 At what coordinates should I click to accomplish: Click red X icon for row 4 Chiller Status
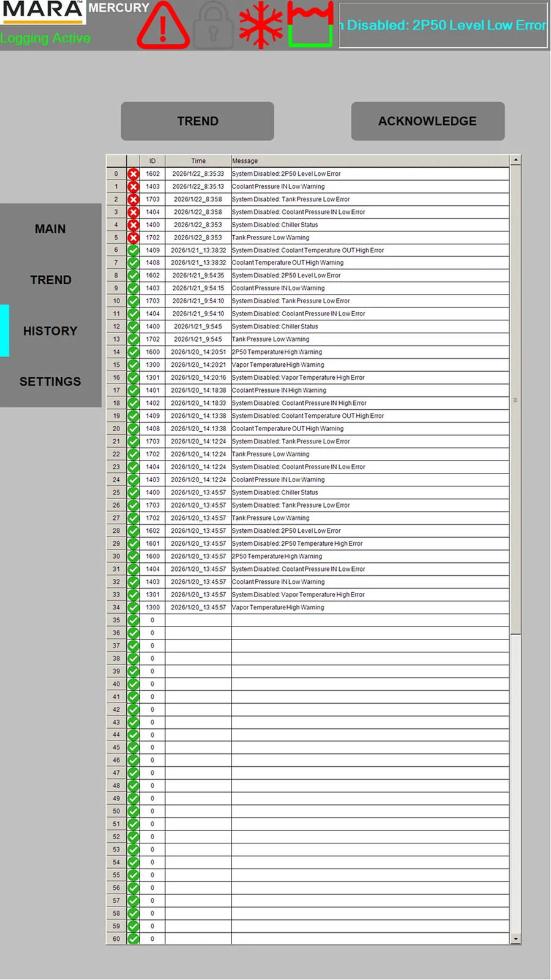[x=133, y=225]
